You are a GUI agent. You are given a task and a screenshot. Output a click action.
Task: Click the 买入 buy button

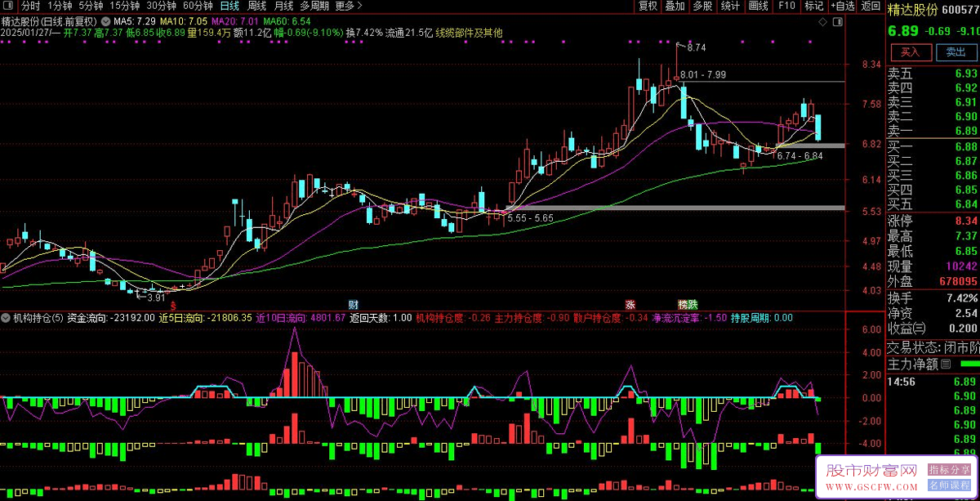coord(910,51)
